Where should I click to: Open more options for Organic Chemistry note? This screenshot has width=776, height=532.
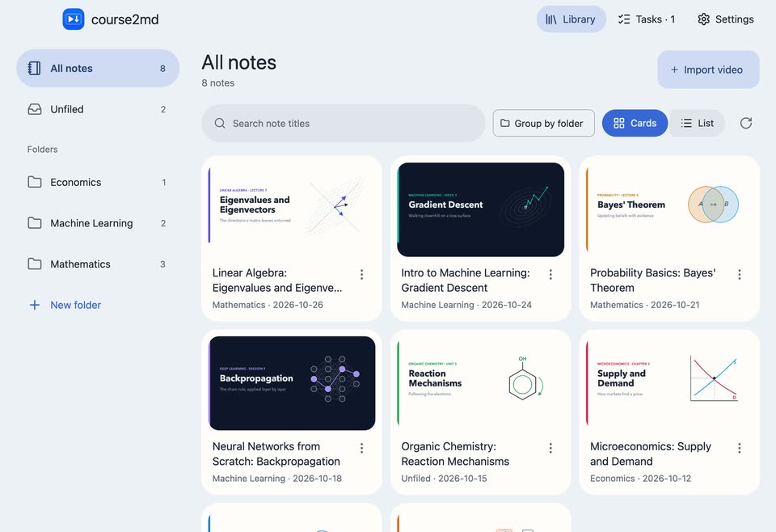[x=550, y=448]
